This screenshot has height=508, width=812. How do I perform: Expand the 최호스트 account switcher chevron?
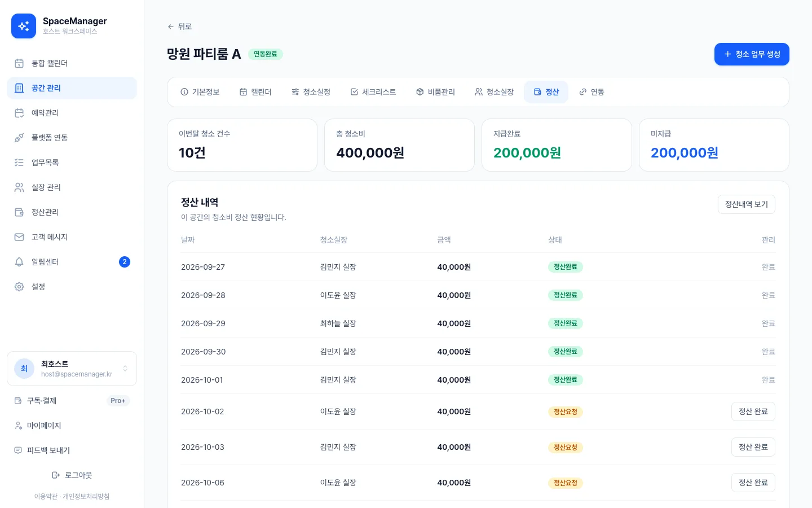click(x=125, y=369)
